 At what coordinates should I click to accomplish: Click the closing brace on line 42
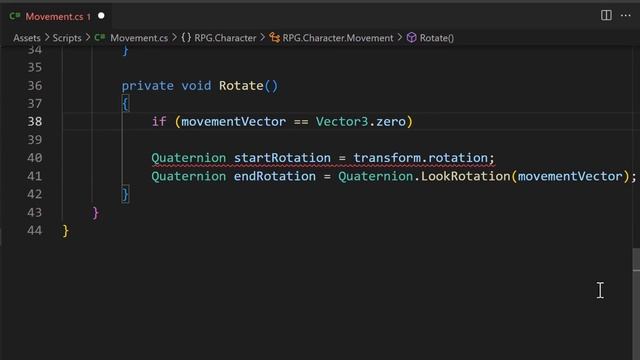pyautogui.click(x=125, y=194)
